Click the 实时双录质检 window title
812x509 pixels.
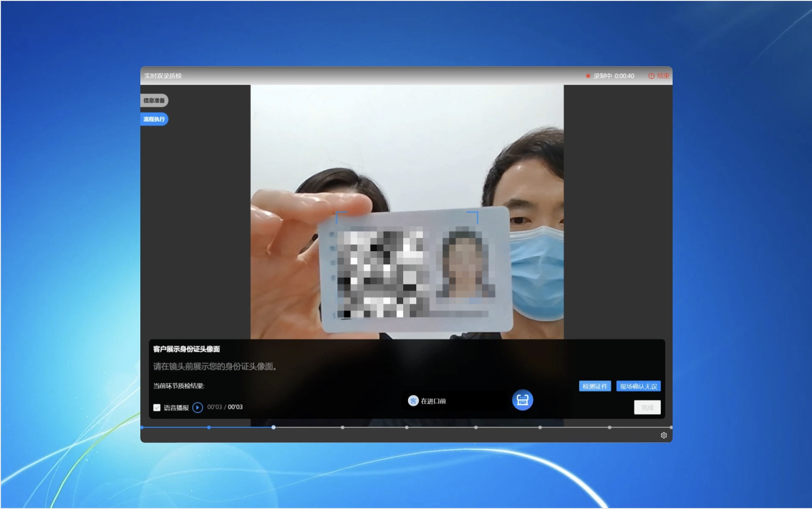coord(163,76)
